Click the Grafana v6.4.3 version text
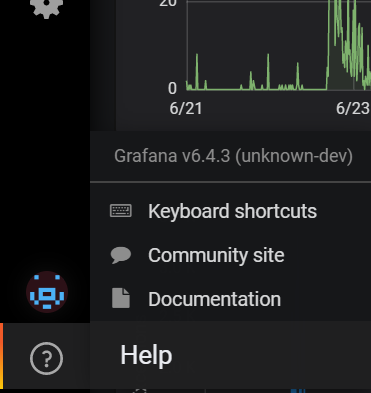This screenshot has height=393, width=371. (x=233, y=156)
